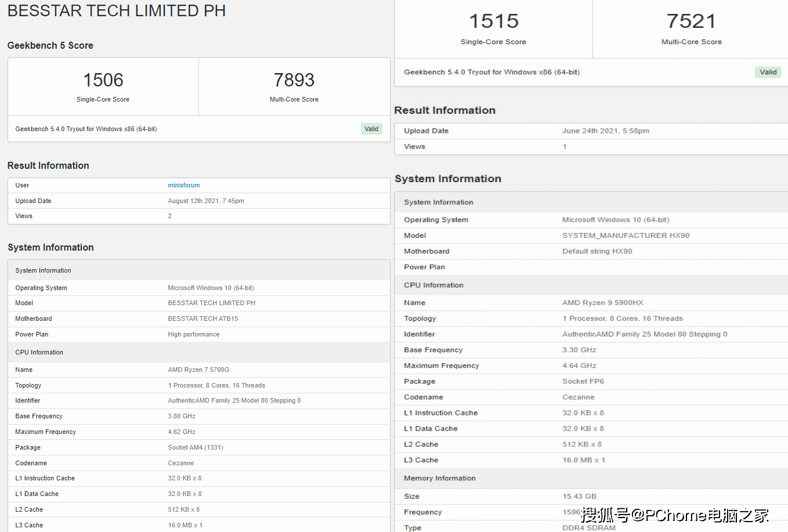Click the maximum frequency value 4.62 GHz

click(182, 432)
